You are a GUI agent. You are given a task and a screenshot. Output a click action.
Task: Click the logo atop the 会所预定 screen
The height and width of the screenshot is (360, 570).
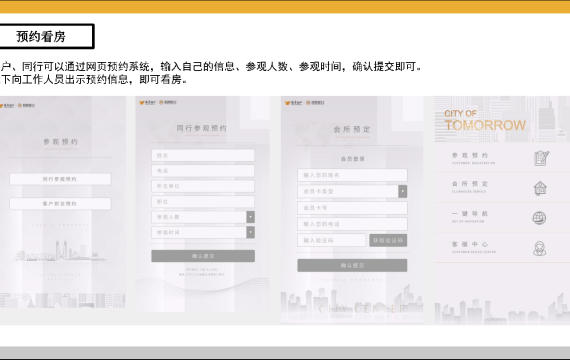(x=304, y=103)
